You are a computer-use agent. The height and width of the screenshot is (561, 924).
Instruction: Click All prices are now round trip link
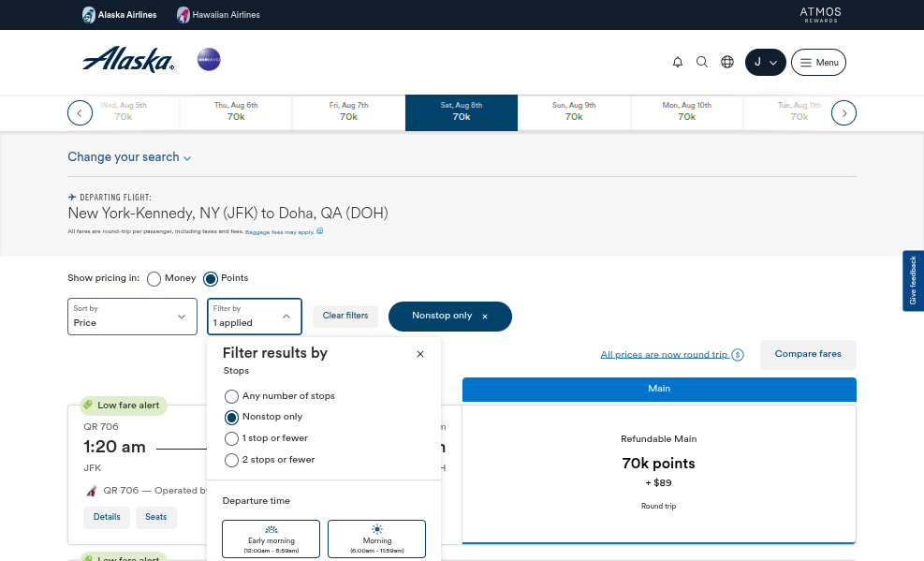tap(664, 355)
